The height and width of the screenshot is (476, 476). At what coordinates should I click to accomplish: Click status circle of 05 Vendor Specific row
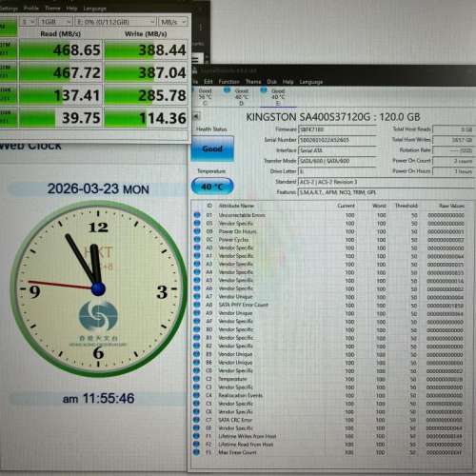pos(197,224)
